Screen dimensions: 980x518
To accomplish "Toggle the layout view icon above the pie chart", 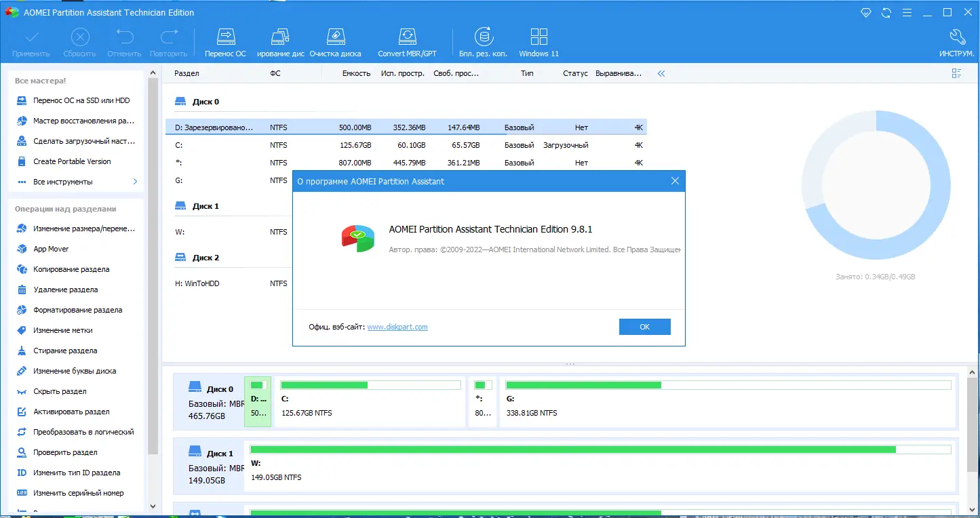I will (x=956, y=73).
